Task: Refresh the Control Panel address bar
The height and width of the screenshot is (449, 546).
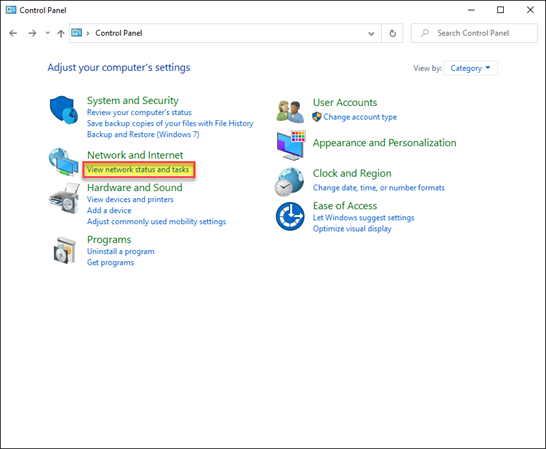Action: [x=392, y=33]
